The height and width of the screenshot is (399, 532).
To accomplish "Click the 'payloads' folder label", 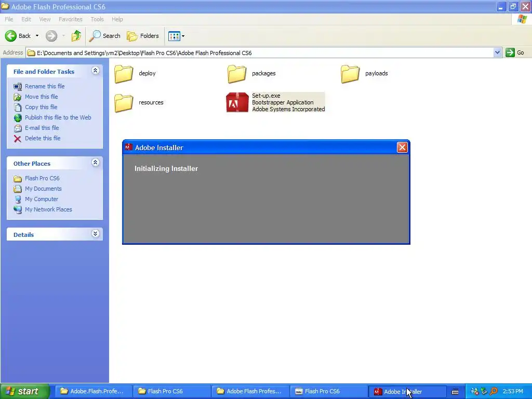I will pyautogui.click(x=376, y=73).
